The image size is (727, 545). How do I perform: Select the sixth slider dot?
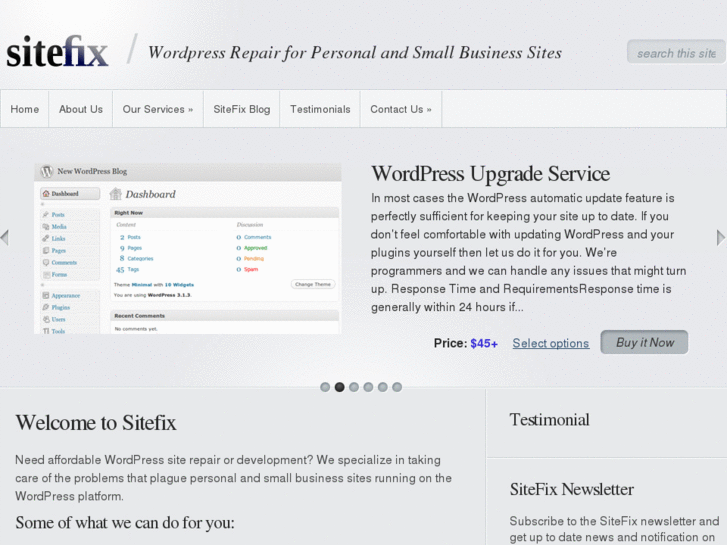[397, 387]
